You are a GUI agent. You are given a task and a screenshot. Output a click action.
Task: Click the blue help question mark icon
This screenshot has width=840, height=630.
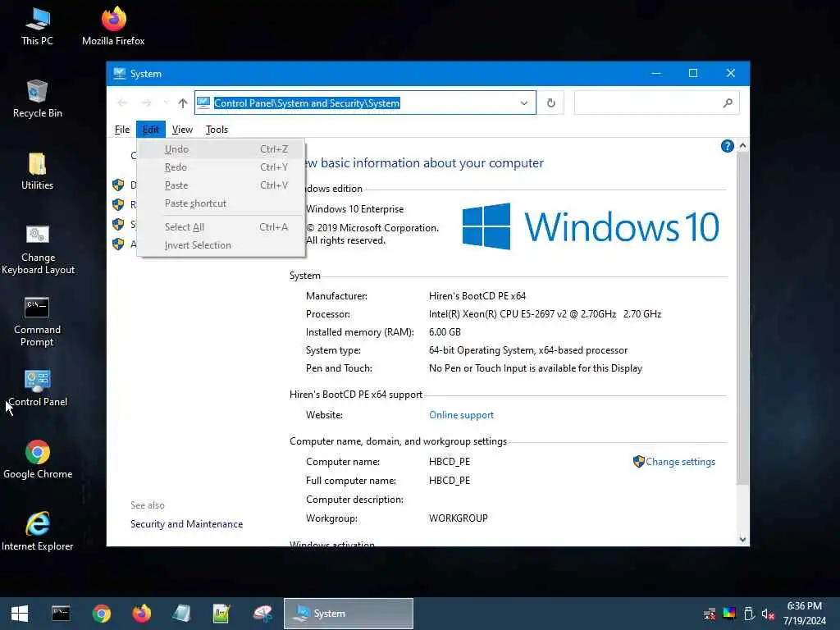pos(727,146)
